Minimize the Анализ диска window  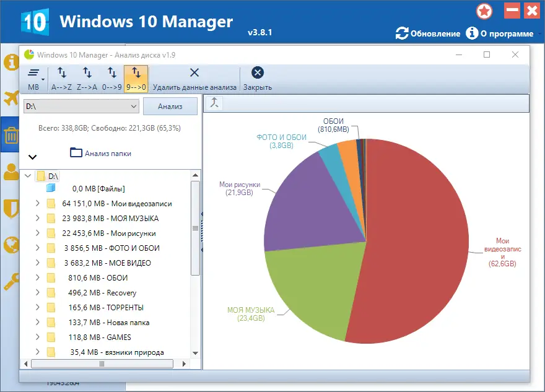coord(459,54)
